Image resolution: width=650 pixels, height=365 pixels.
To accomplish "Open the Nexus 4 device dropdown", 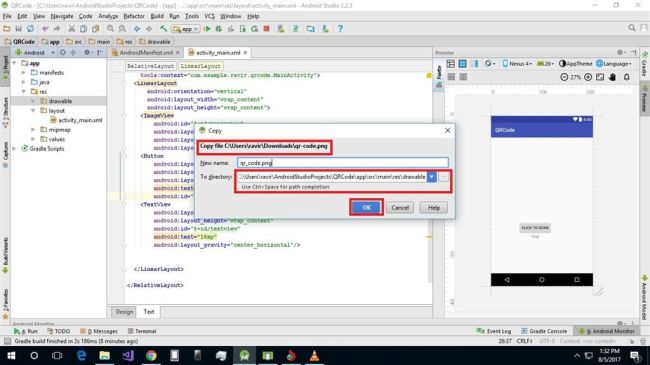I will 517,63.
